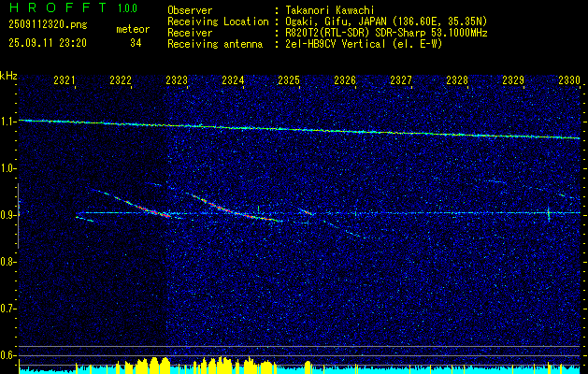This screenshot has height=374, width=588.
Task: Click the 2322 time marker
Action: [121, 80]
